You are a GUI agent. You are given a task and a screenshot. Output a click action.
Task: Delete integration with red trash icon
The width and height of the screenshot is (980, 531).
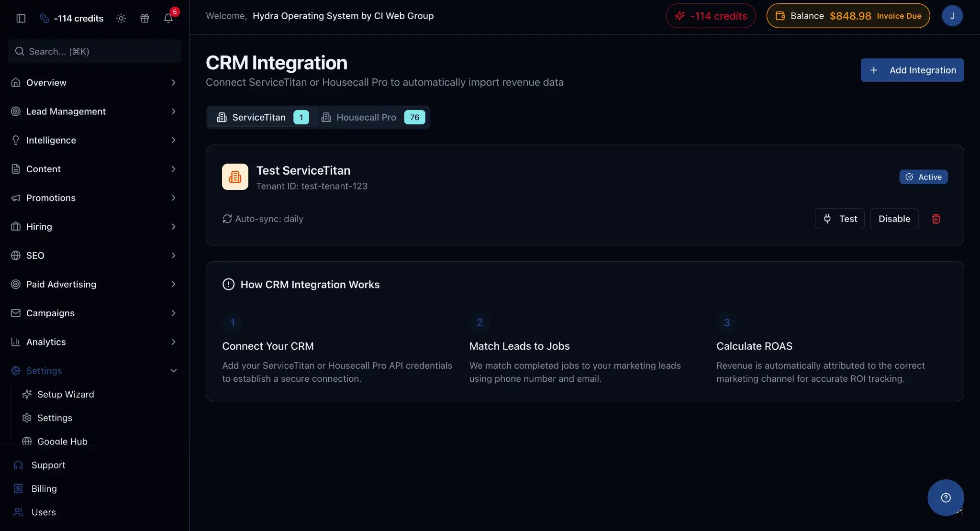coord(936,219)
